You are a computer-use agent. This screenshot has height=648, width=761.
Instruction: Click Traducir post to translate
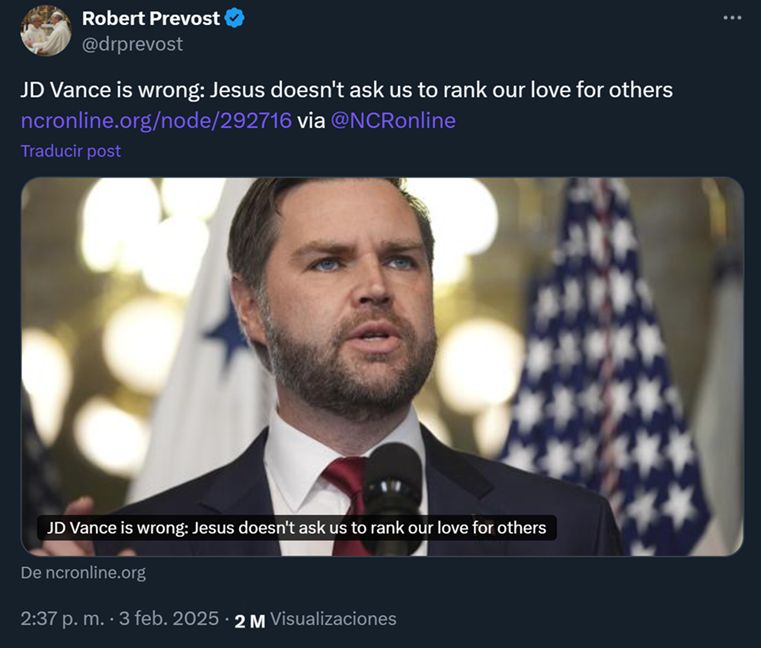point(71,151)
